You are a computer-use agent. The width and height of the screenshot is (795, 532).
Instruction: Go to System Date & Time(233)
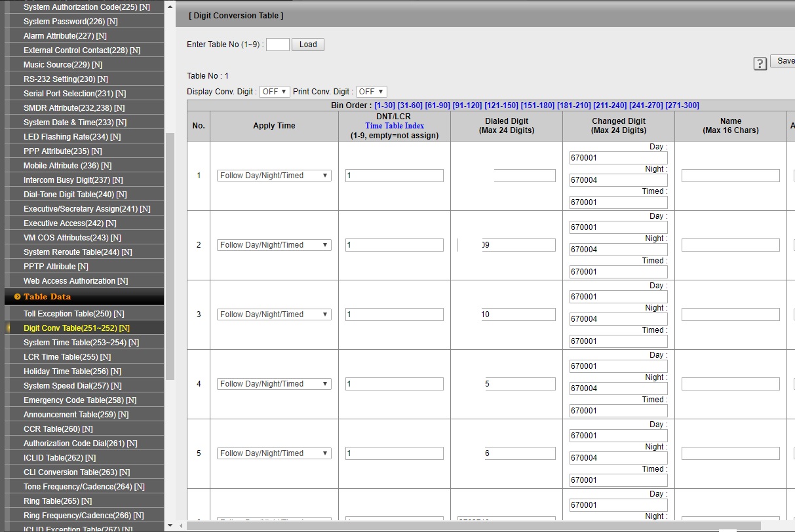tap(75, 123)
